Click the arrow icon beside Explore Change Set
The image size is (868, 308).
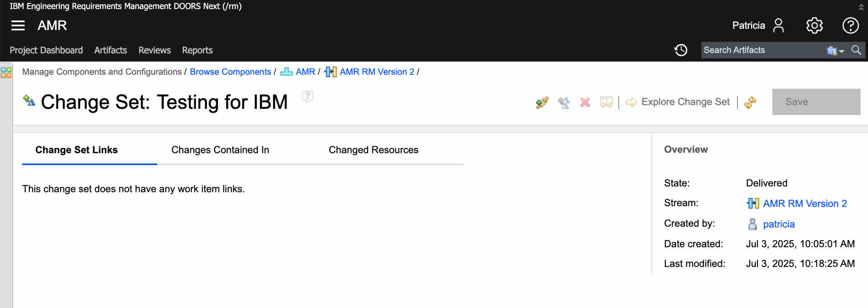pos(631,102)
